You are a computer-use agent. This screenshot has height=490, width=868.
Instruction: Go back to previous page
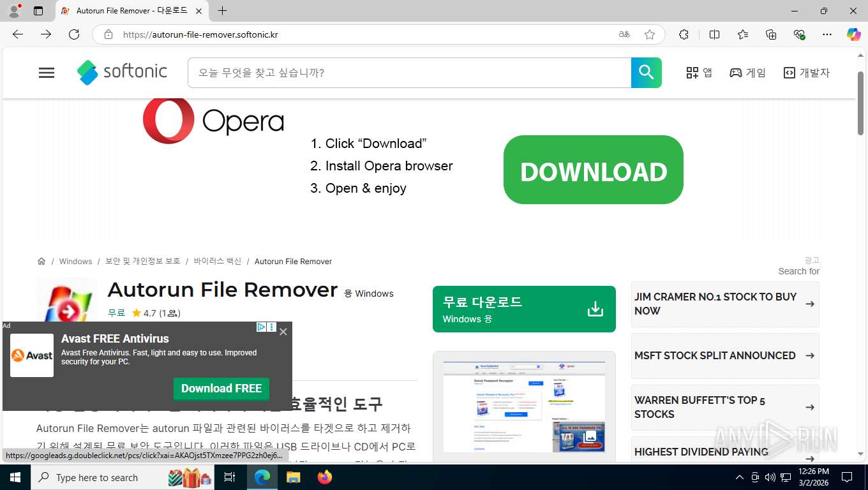[x=18, y=34]
